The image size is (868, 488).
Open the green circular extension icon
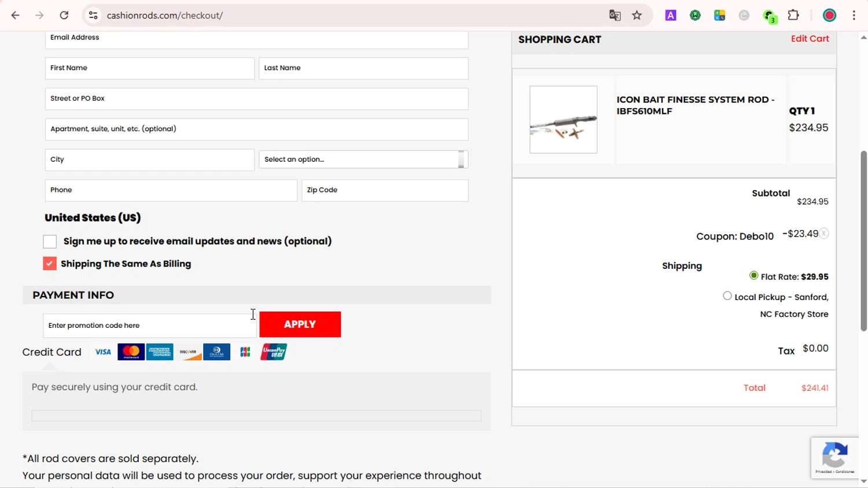coord(695,16)
